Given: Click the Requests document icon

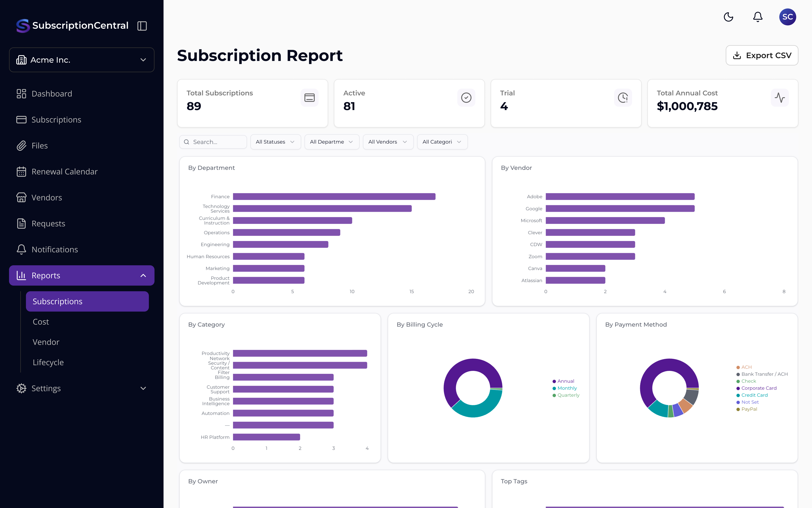Looking at the screenshot, I should click(x=21, y=224).
